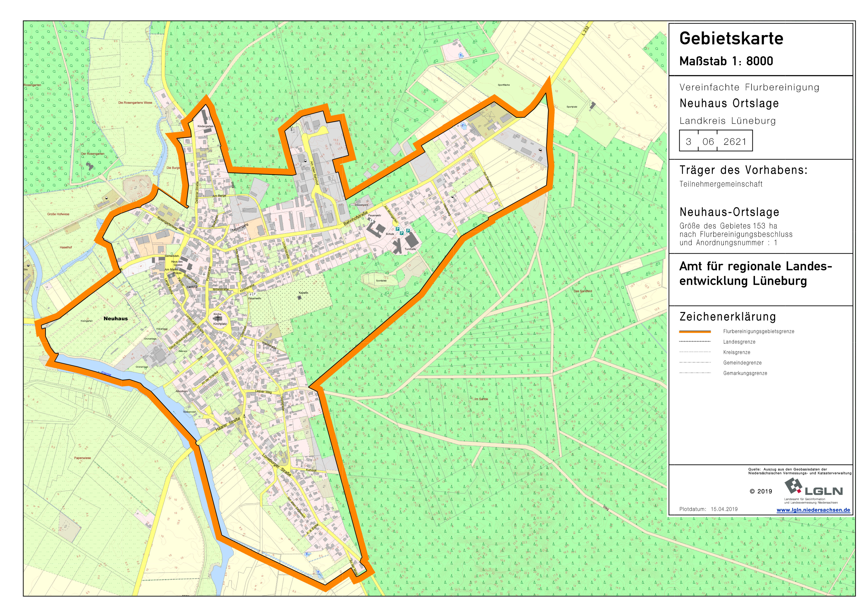Click the L 232 road label
This screenshot has width=868, height=610.
pos(585,31)
